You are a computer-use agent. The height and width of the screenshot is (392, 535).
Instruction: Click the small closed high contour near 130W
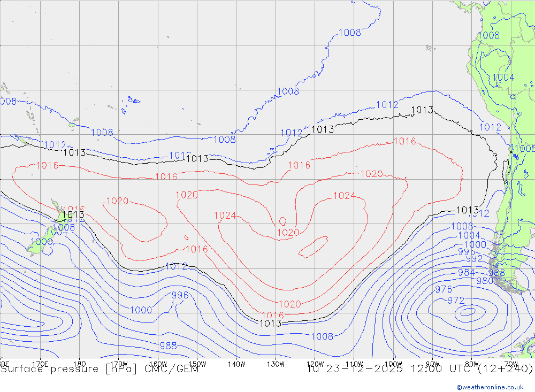(x=282, y=221)
